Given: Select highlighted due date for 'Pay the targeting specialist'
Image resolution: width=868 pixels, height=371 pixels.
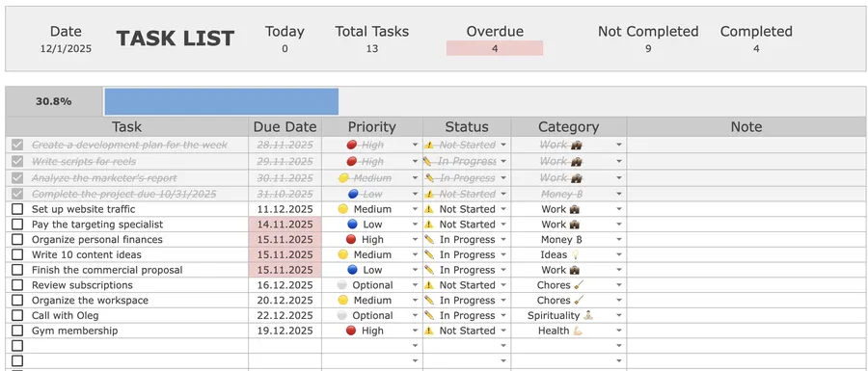Looking at the screenshot, I should tap(285, 225).
